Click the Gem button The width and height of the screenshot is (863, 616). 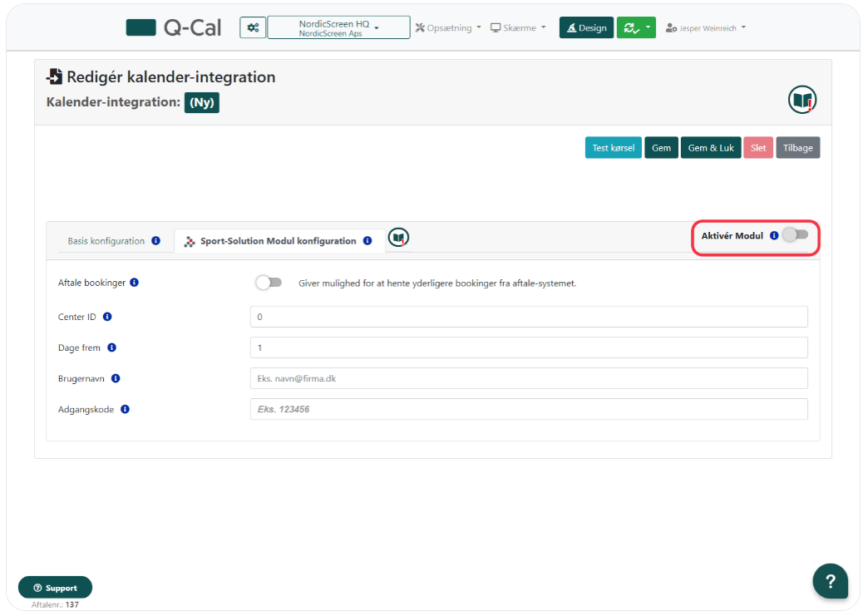click(x=661, y=147)
